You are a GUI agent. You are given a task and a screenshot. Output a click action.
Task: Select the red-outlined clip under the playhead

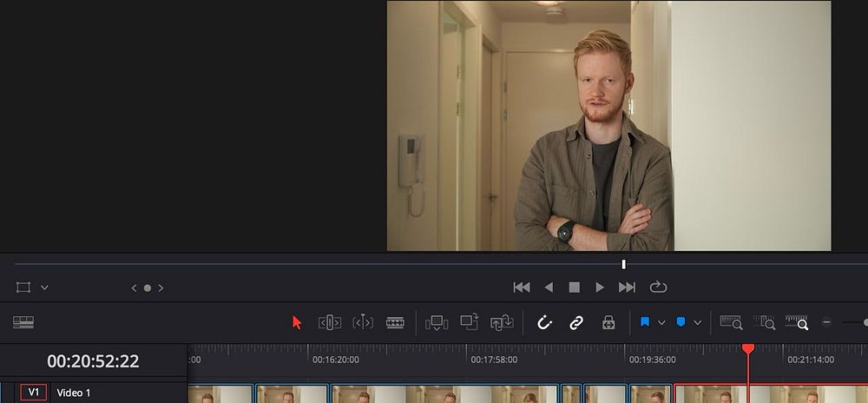tap(771, 393)
